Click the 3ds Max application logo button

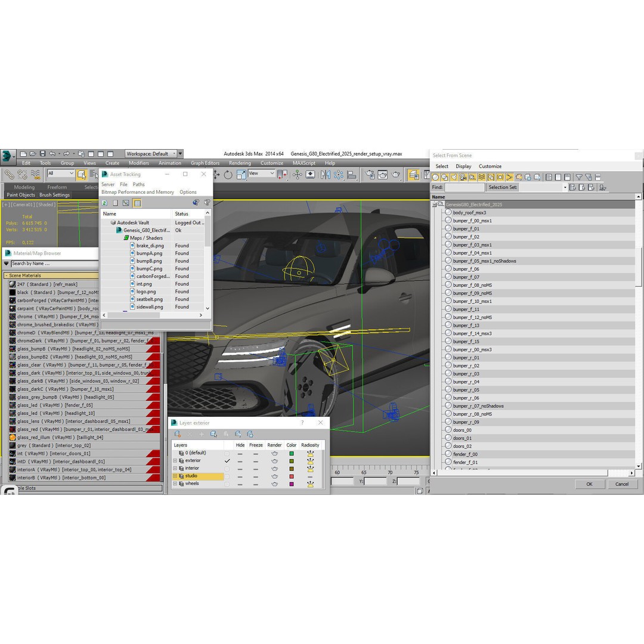(7, 156)
